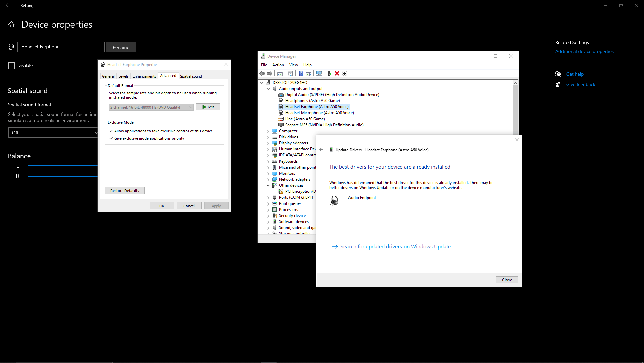Click the Properties icon in Device Manager toolbar
This screenshot has width=644, height=363.
[x=290, y=73]
